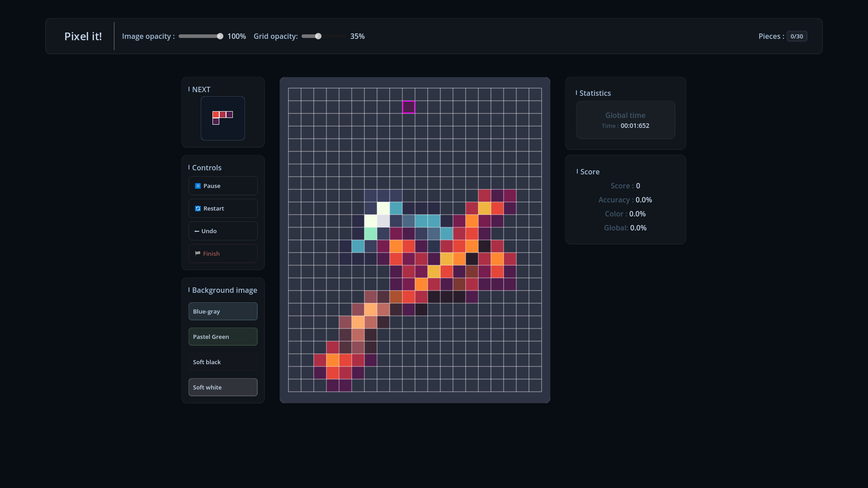Screen dimensions: 868x488
Task: Click the Global time display box
Action: coord(625,120)
